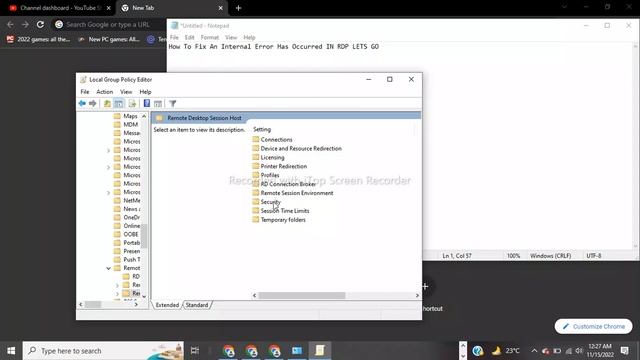Open the weather widget showing 23°C

[506, 351]
